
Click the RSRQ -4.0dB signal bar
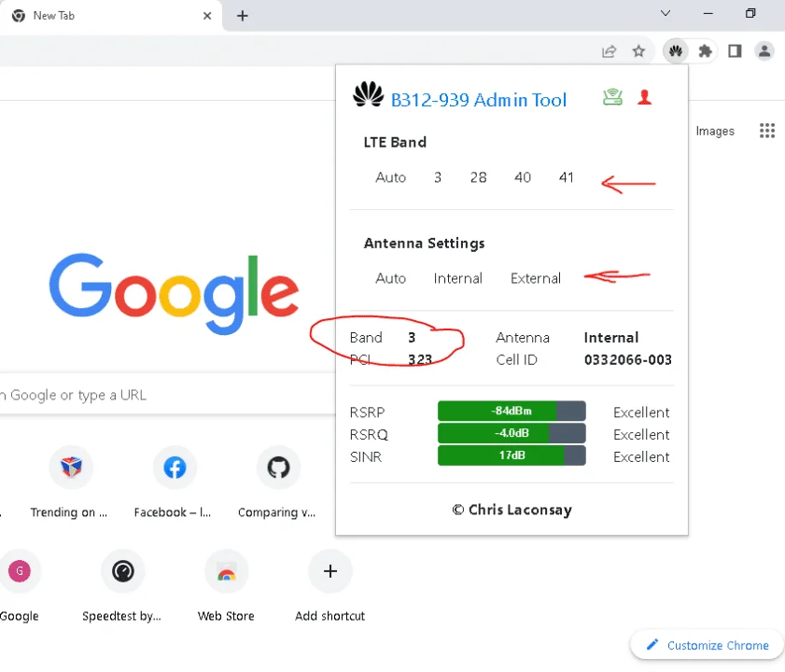512,433
